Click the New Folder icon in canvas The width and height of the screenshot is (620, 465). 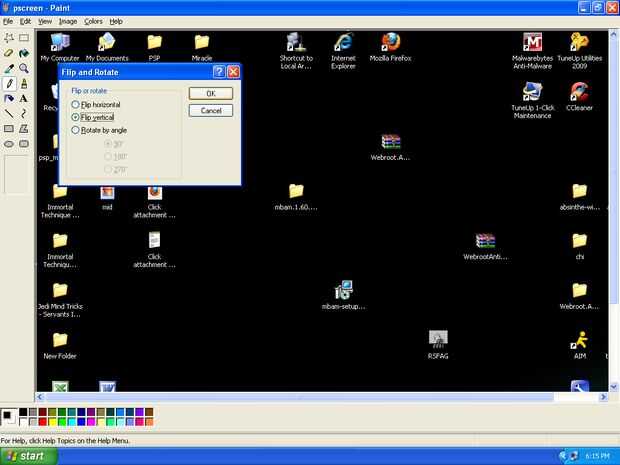click(60, 340)
